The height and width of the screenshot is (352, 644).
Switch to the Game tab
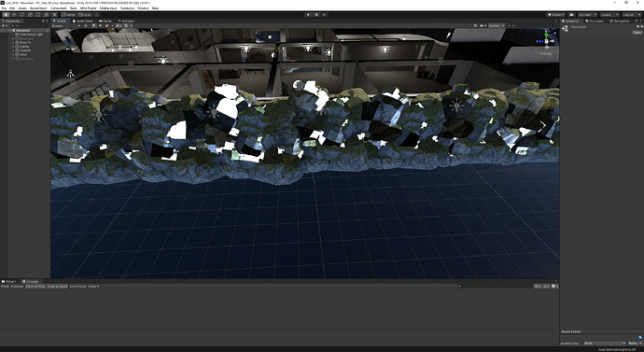[105, 21]
